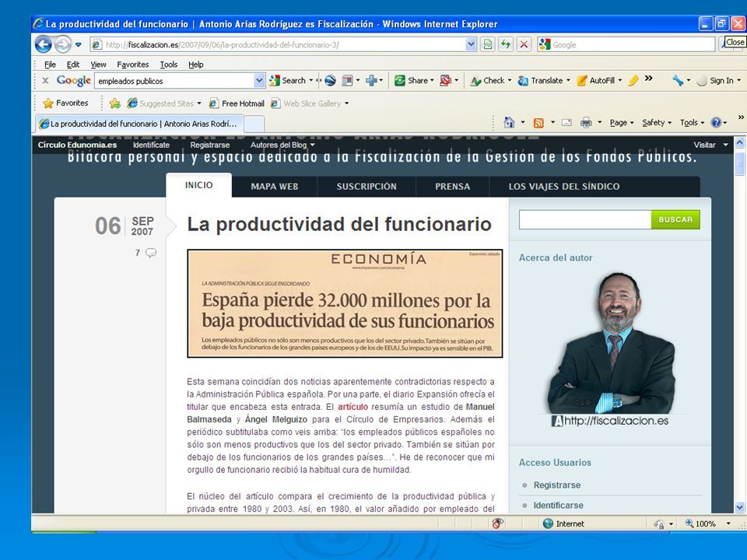
Task: Click the Expansión newspaper headline image
Action: (345, 303)
